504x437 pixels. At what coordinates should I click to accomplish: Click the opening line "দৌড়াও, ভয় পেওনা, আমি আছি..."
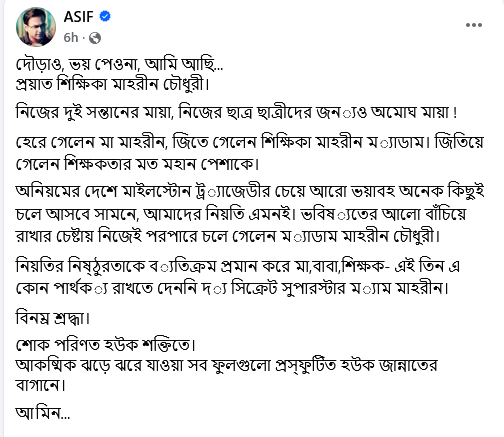coord(119,63)
